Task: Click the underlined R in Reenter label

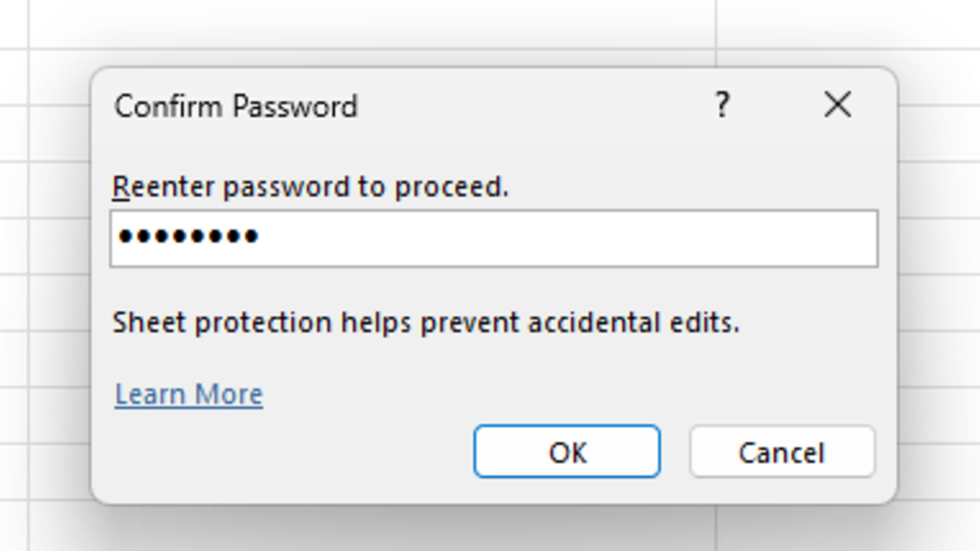Action: (x=120, y=187)
